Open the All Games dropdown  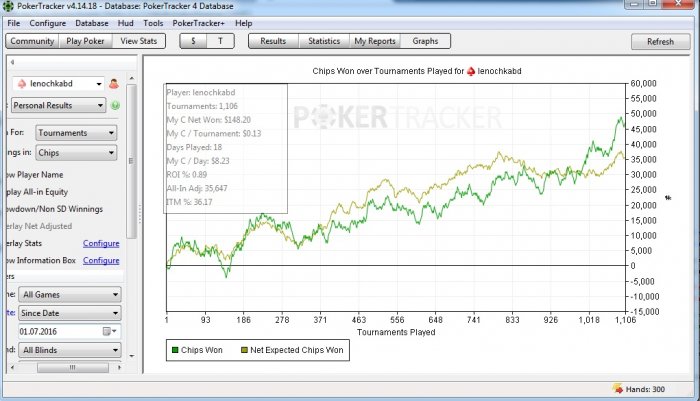70,295
